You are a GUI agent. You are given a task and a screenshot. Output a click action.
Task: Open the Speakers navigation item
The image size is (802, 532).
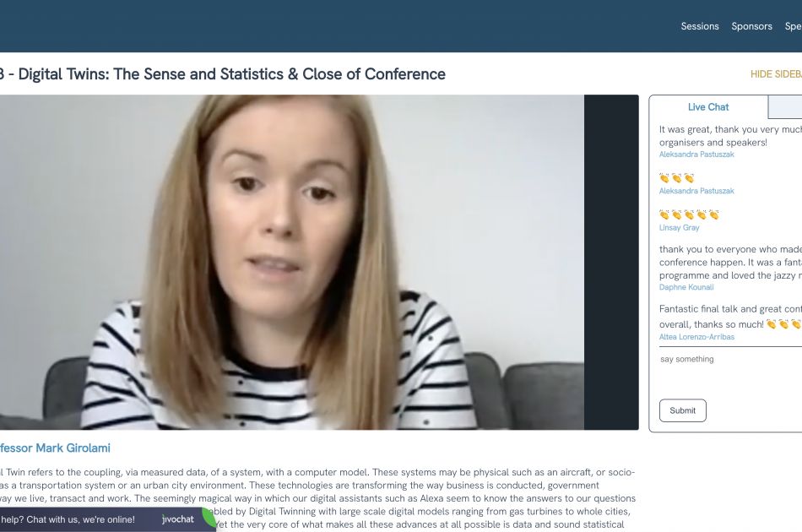coord(794,26)
